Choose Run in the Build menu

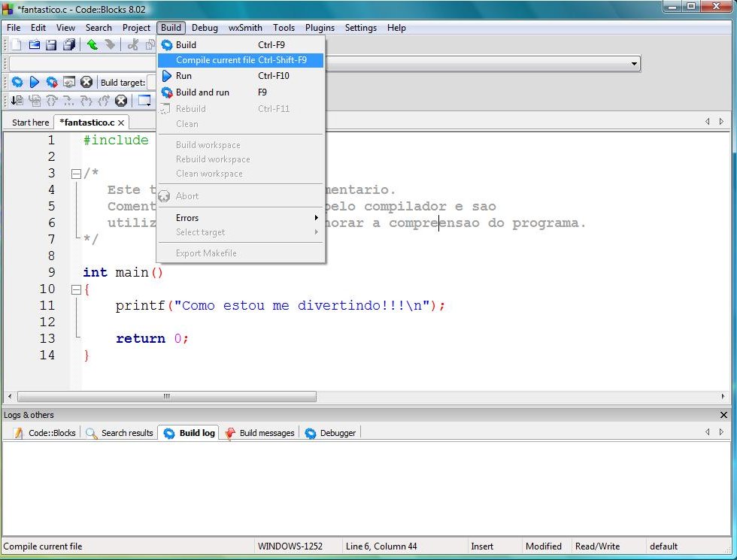pos(241,76)
